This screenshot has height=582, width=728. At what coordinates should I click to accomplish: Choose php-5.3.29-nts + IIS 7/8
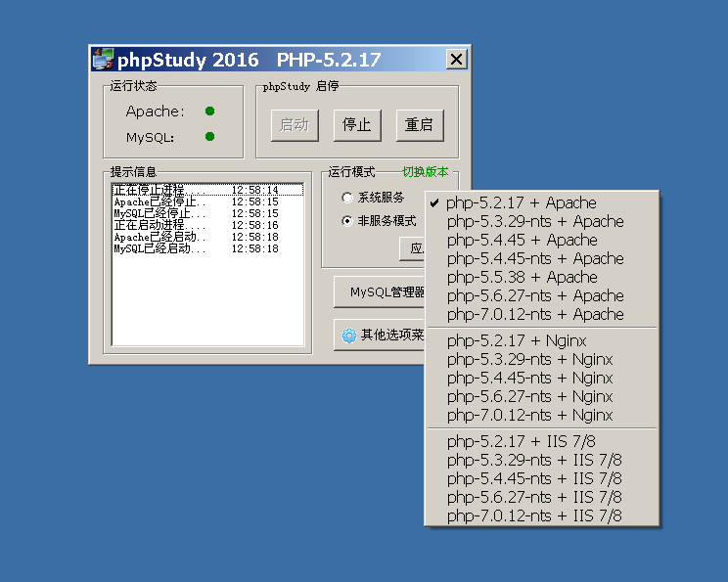coord(542,460)
